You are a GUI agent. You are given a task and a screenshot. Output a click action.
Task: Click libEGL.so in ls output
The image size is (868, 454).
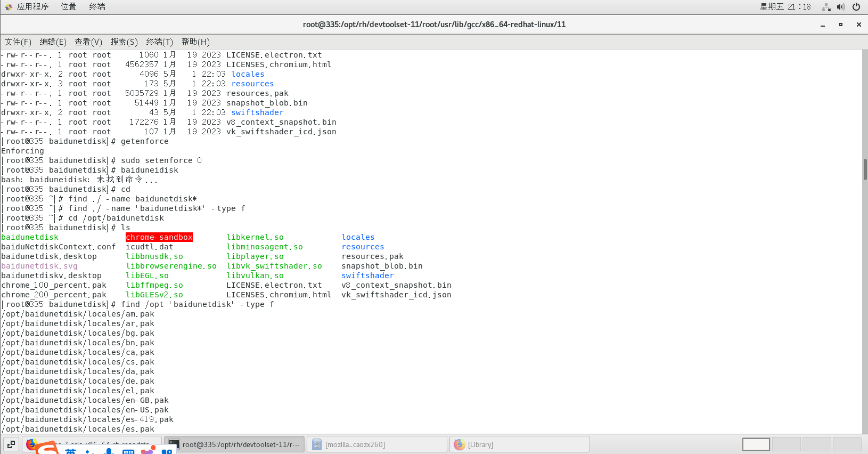[x=148, y=275]
